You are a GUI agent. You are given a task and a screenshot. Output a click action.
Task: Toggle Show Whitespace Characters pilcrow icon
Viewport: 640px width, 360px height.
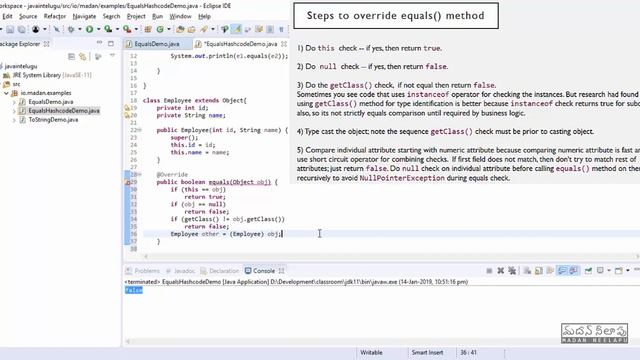point(281,29)
